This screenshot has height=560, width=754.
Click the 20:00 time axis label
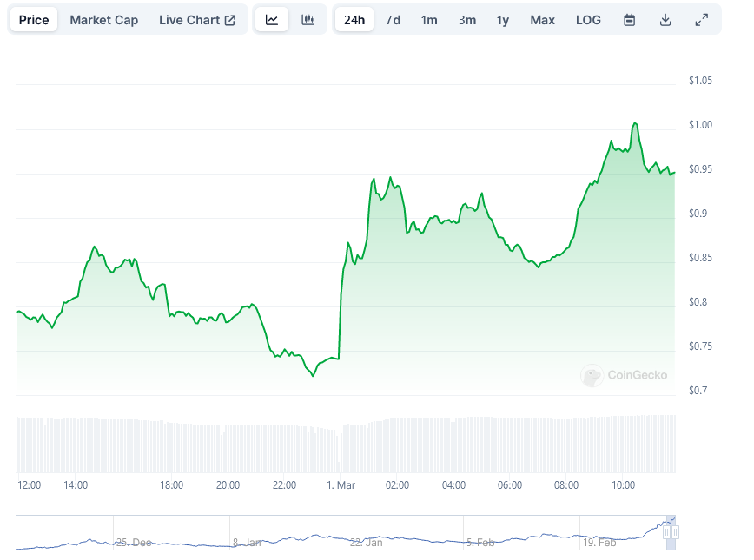pos(228,485)
